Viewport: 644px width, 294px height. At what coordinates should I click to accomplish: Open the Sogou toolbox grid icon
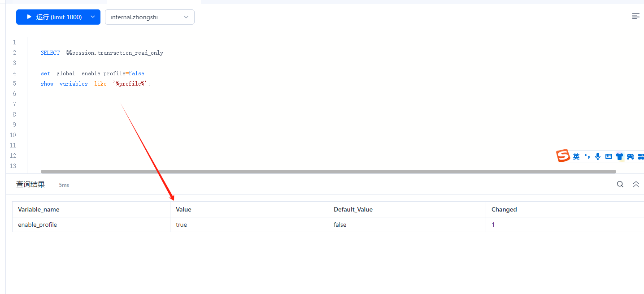coord(640,156)
